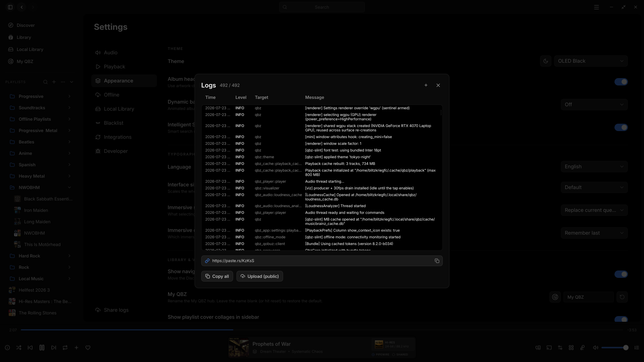The image size is (644, 362).
Task: Open the hamburger menu icon at top right
Action: coord(596,7)
